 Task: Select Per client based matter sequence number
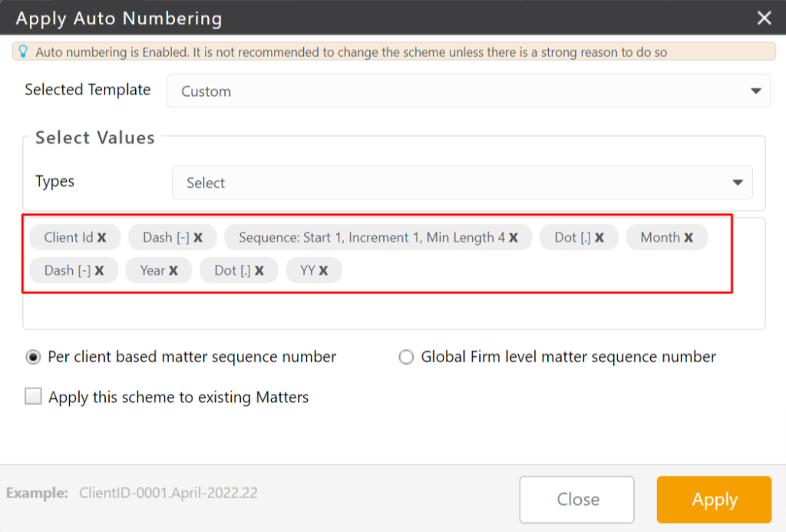pos(33,356)
